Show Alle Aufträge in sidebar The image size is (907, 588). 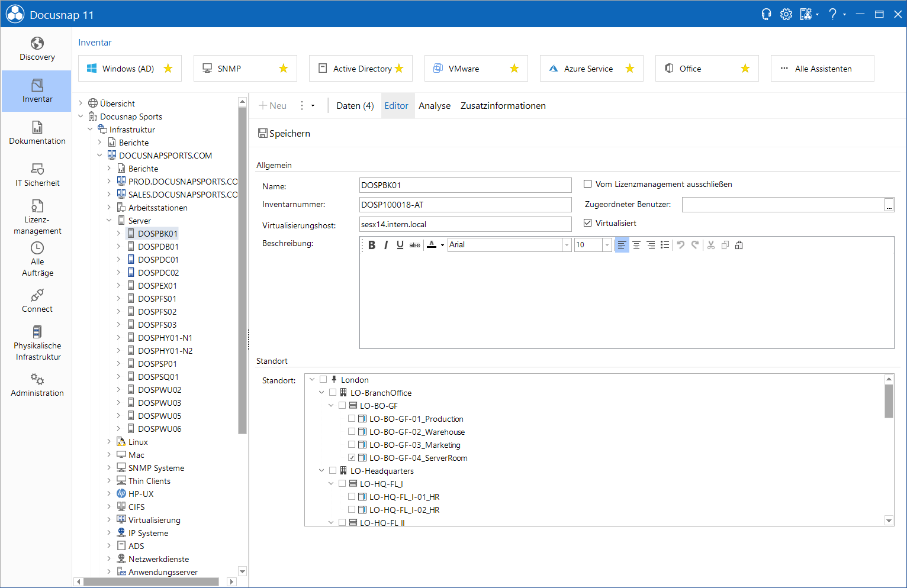(37, 259)
